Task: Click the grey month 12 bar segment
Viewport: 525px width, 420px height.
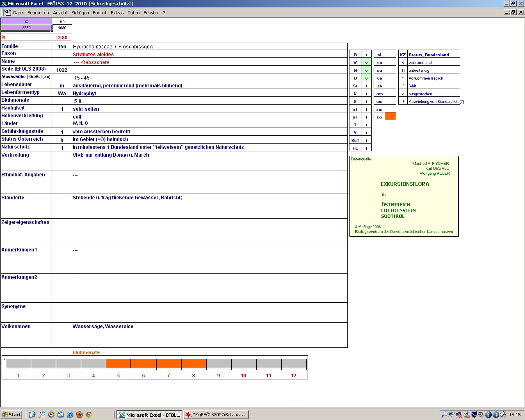Action: 294,363
